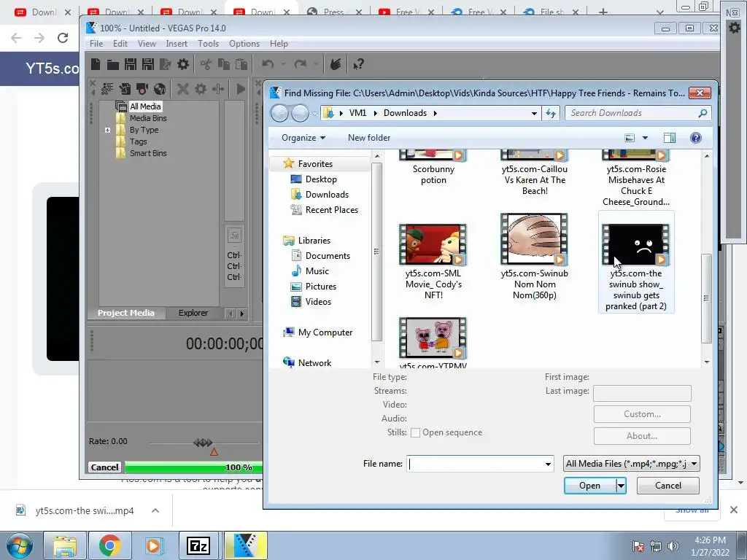The image size is (747, 560).
Task: Click the Back button in file dialog
Action: coord(279,113)
